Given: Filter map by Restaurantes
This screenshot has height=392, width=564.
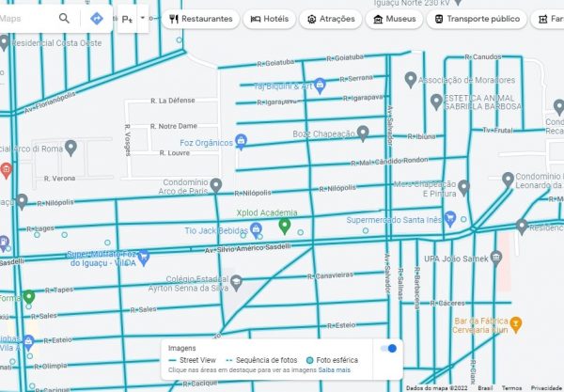Looking at the screenshot, I should [200, 18].
